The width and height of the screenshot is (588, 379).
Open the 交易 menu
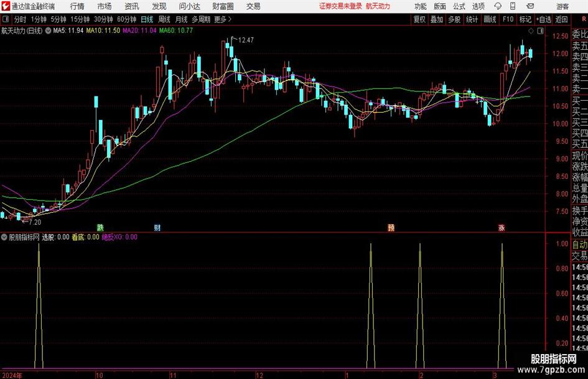253,6
